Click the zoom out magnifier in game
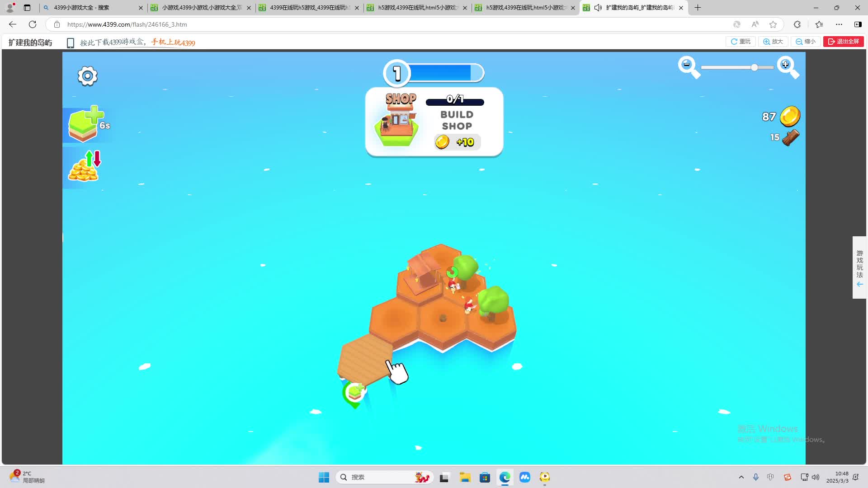 (688, 66)
